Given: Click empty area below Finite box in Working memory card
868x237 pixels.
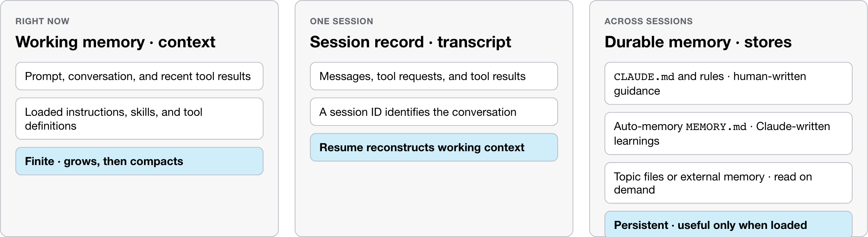Looking at the screenshot, I should click(x=139, y=206).
